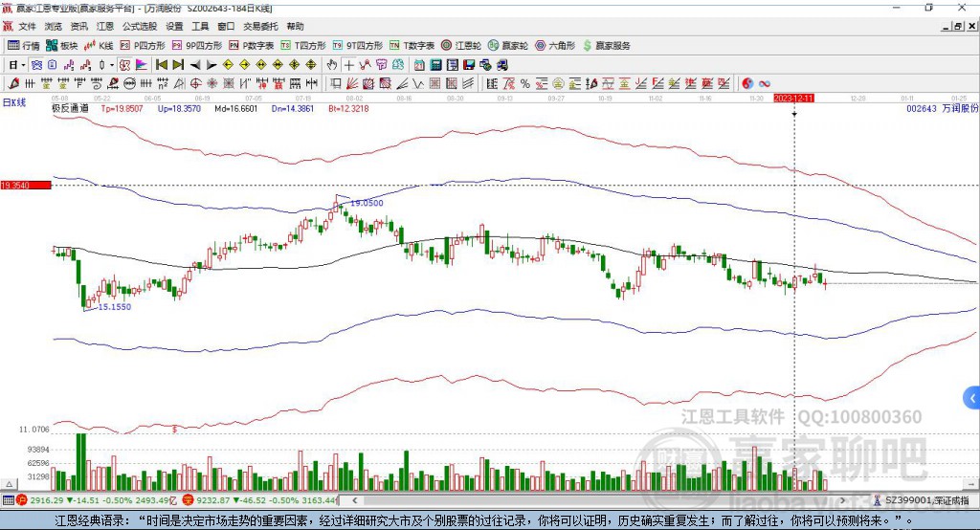Screen dimensions: 980x530
Task: Open the 设置 menu
Action: 174,26
